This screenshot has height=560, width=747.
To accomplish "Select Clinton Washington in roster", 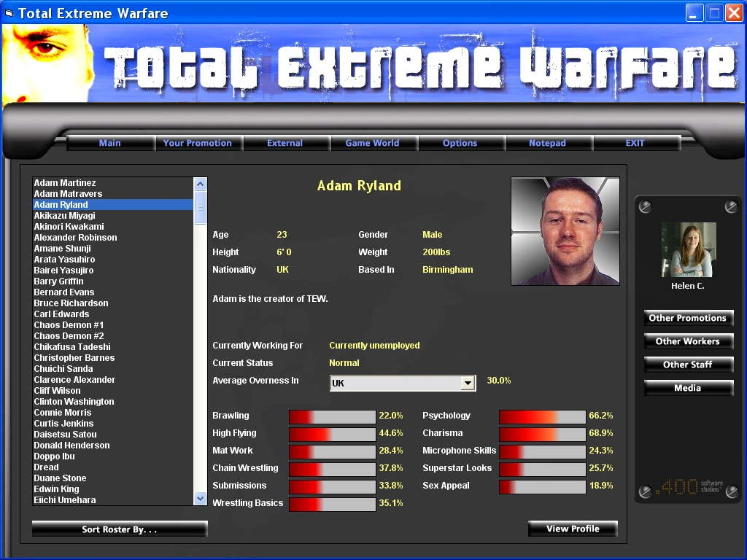I will (113, 402).
